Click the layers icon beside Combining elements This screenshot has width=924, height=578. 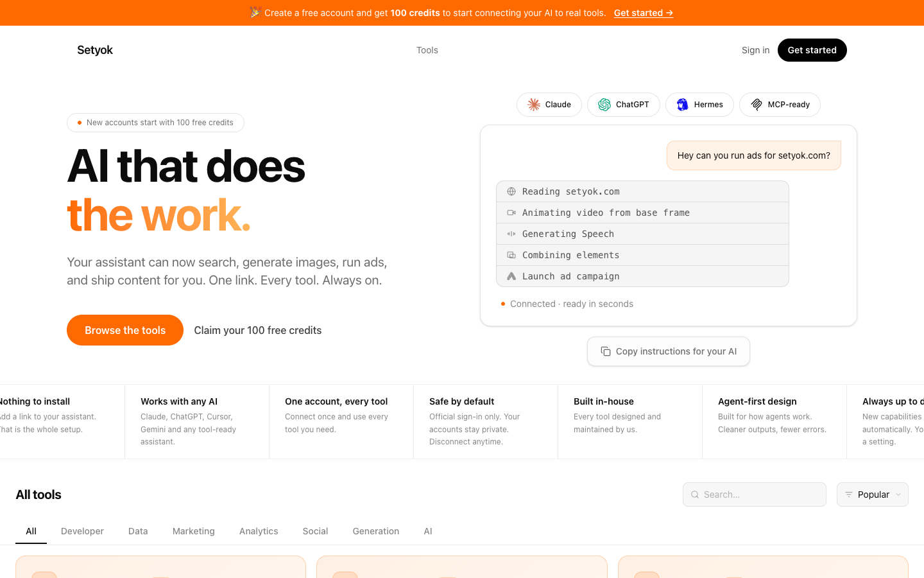511,255
